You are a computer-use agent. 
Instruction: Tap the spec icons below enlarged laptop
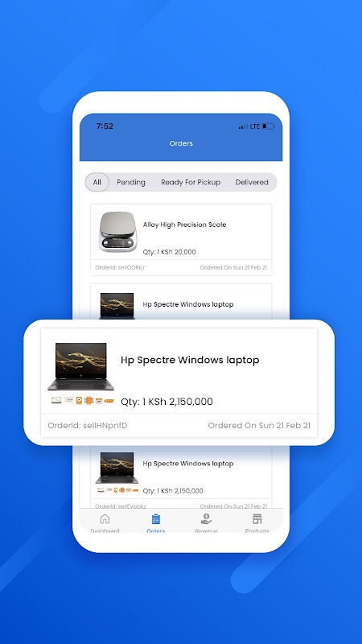click(82, 400)
